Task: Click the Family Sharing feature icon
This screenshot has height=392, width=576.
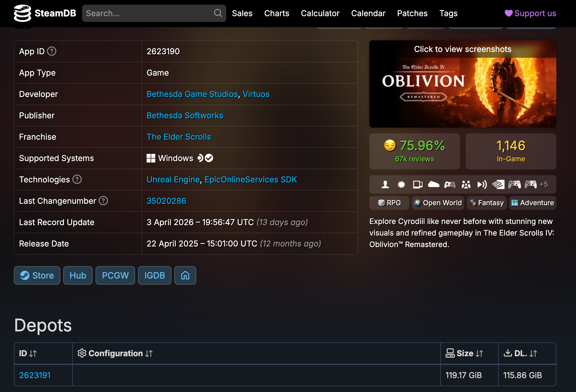Action: [466, 184]
